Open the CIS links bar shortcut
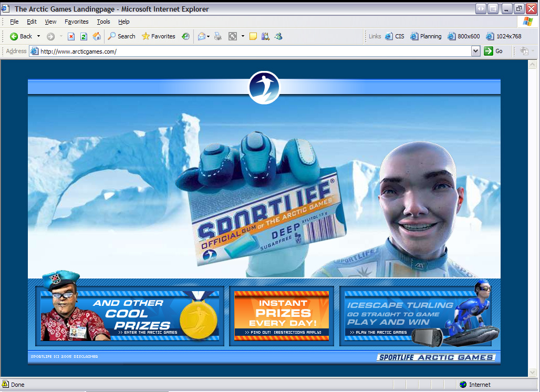The image size is (540, 392). [x=394, y=36]
